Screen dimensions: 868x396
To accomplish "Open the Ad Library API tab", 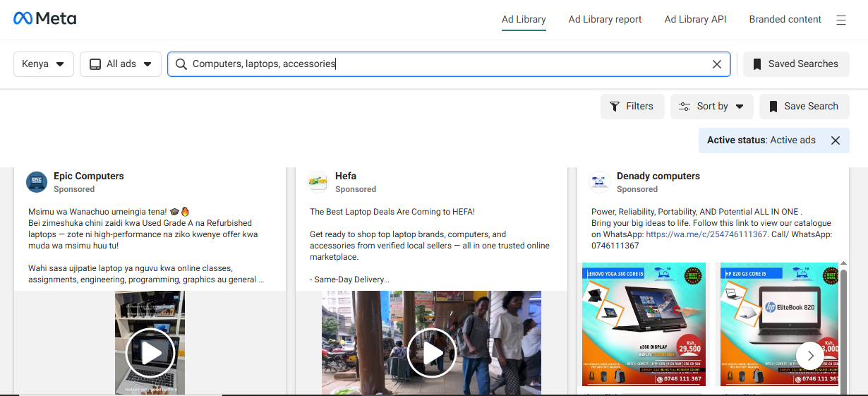I will (695, 20).
